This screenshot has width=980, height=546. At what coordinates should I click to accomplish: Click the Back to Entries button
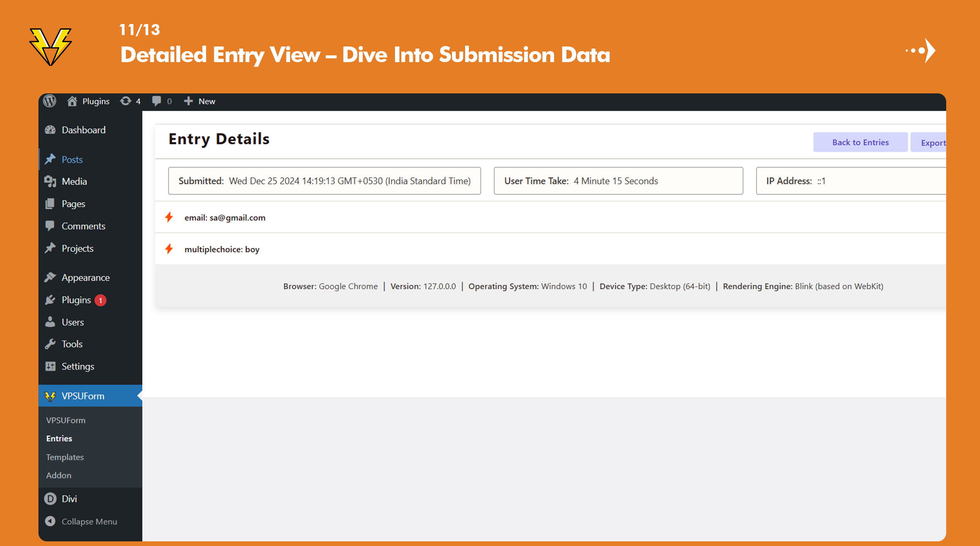[x=860, y=142]
